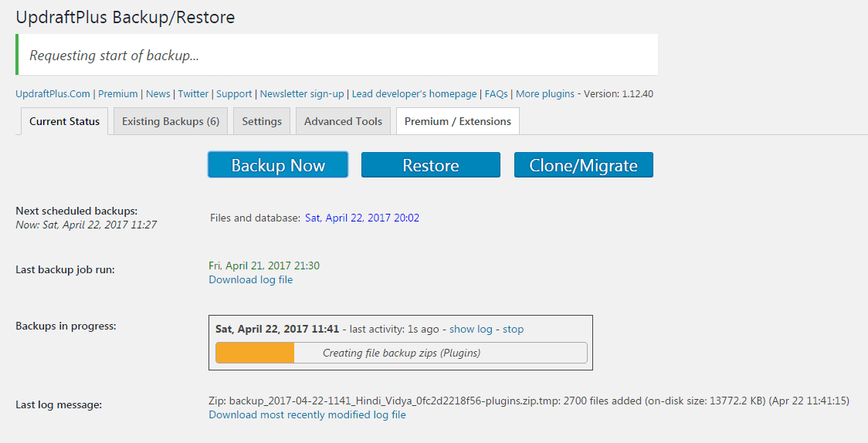This screenshot has width=868, height=443.
Task: Open the Existing Backups (6) tab
Action: coord(171,121)
